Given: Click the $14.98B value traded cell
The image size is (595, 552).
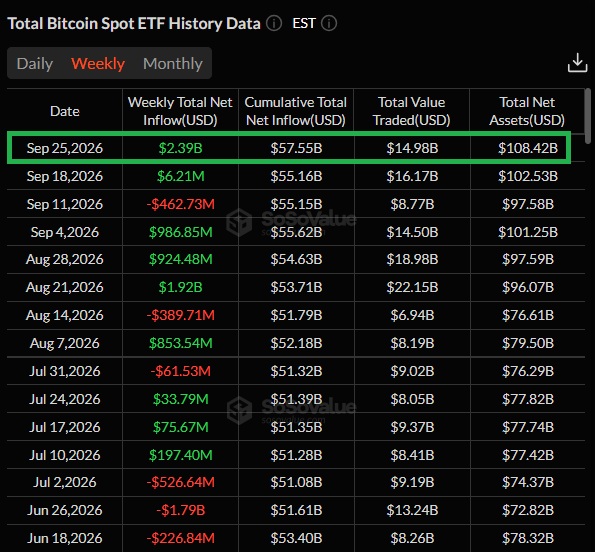Looking at the screenshot, I should pos(412,148).
